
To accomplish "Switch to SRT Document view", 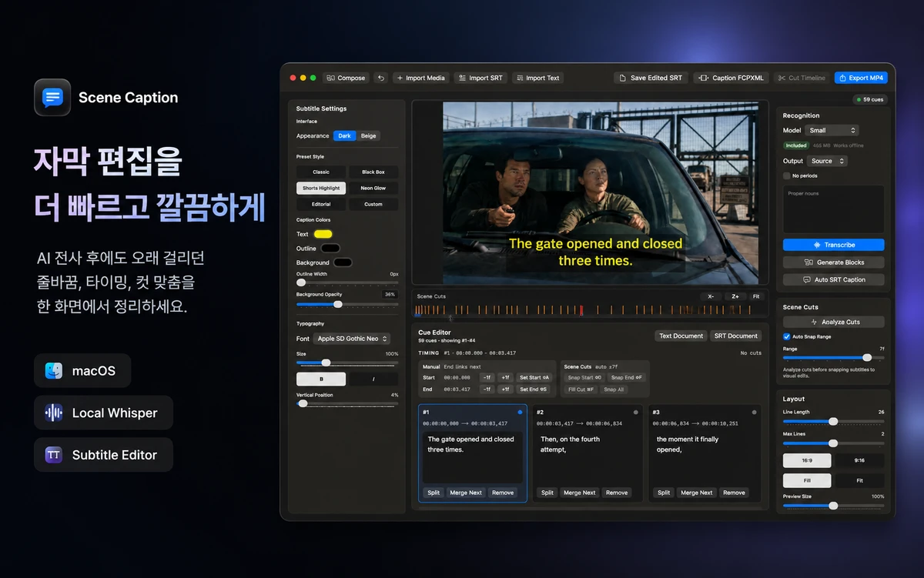I will tap(736, 336).
